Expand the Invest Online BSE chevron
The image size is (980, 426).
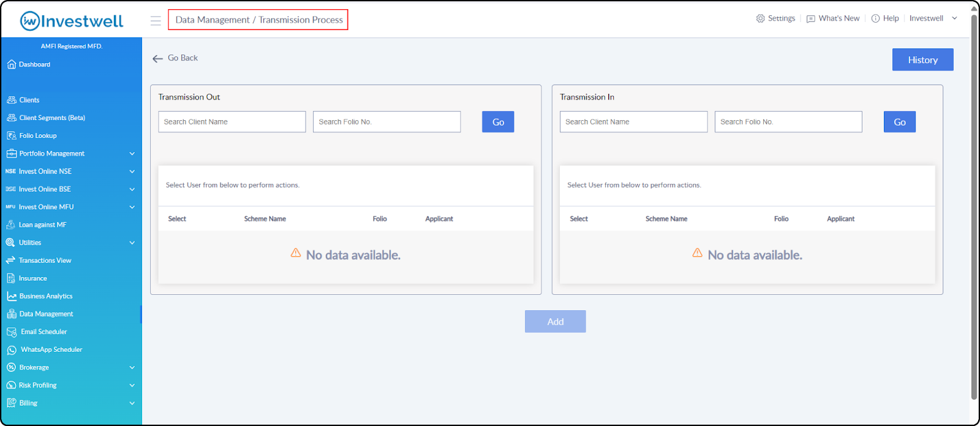[x=132, y=189]
